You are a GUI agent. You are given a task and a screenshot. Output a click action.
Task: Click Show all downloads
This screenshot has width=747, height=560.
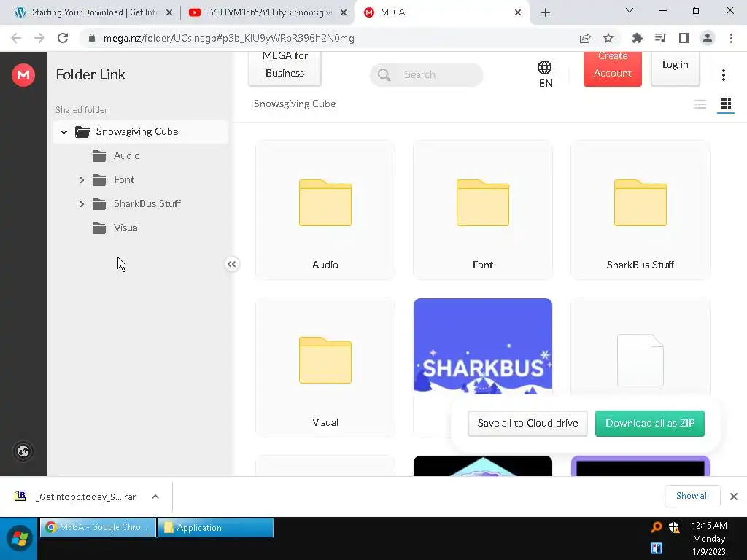pos(692,496)
